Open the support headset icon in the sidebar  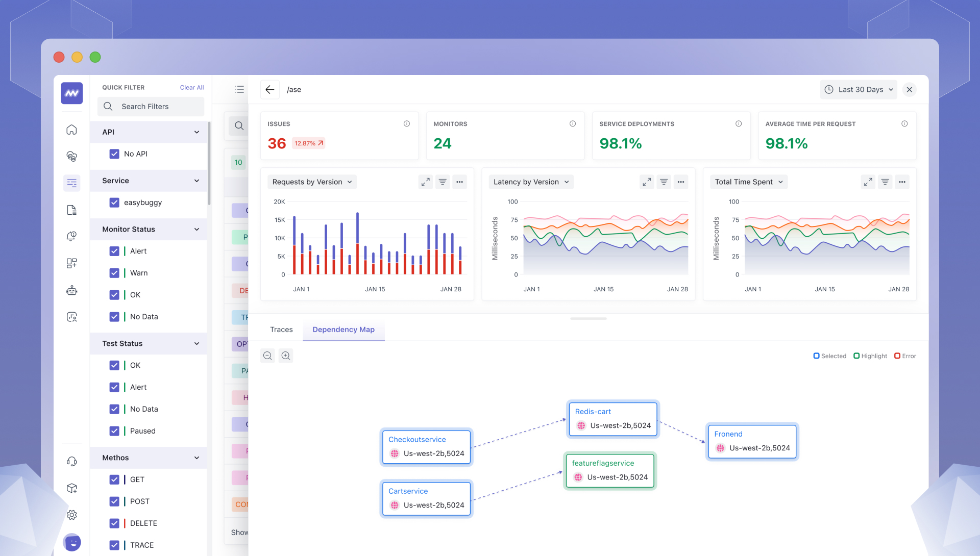(71, 461)
